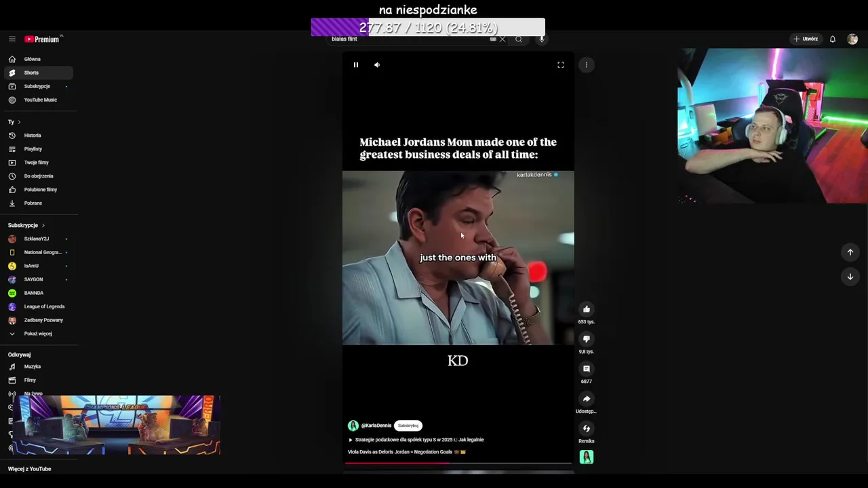The width and height of the screenshot is (868, 488).
Task: Open the hamburger guide menu
Action: click(x=12, y=39)
